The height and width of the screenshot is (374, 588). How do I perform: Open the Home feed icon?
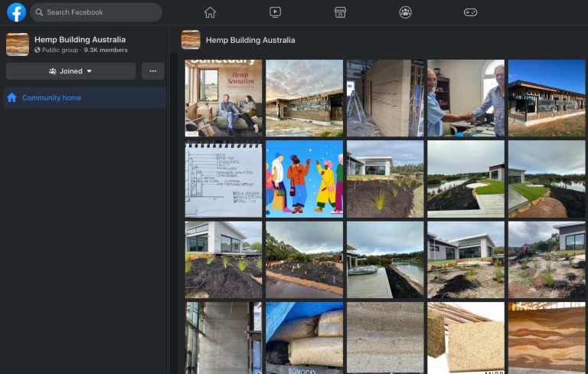(210, 12)
